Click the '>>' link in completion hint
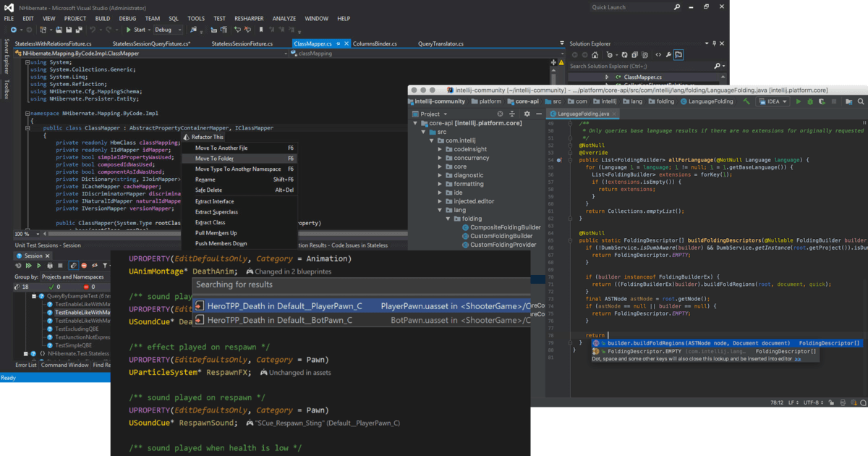The height and width of the screenshot is (456, 868). coord(797,358)
